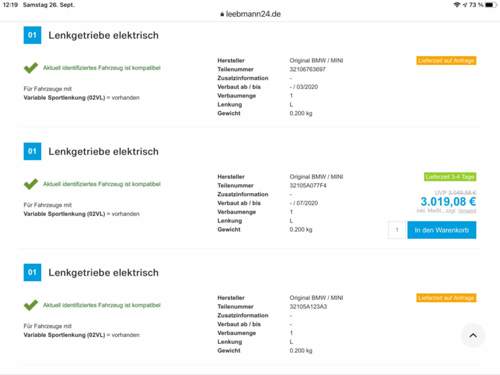Click the scroll-to-top chevron button
The width and height of the screenshot is (500, 375).
coord(473,335)
